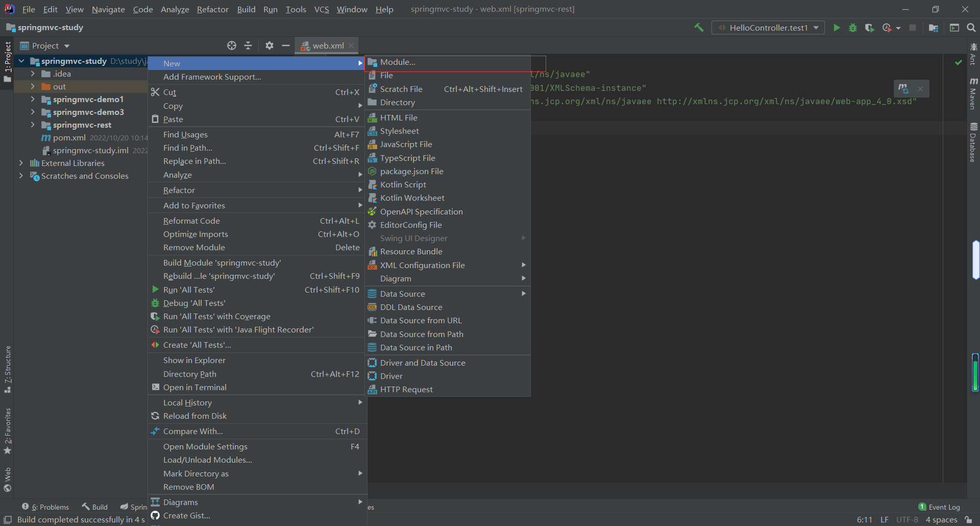Click Run with Coverage shield icon
Screen dimensions: 980x526
[870, 28]
